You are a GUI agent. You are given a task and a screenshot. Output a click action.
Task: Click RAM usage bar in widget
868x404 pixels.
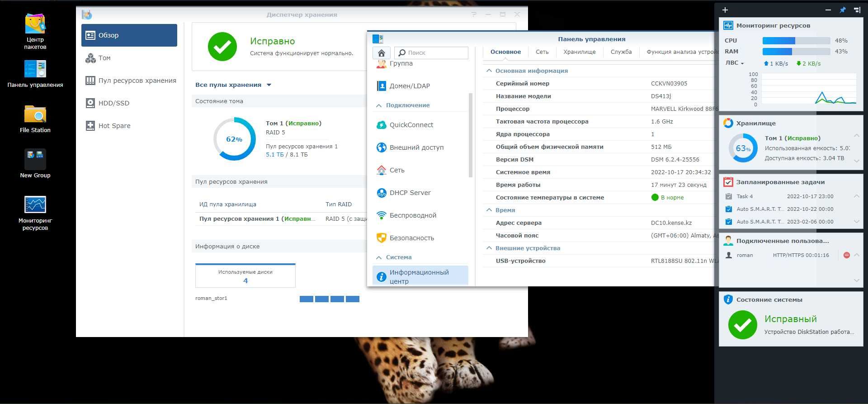point(796,52)
